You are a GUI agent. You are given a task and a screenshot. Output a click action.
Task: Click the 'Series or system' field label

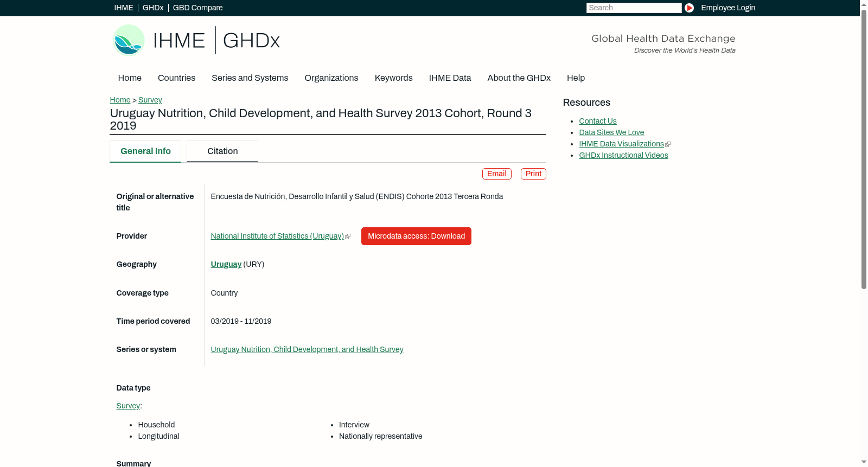(x=146, y=349)
